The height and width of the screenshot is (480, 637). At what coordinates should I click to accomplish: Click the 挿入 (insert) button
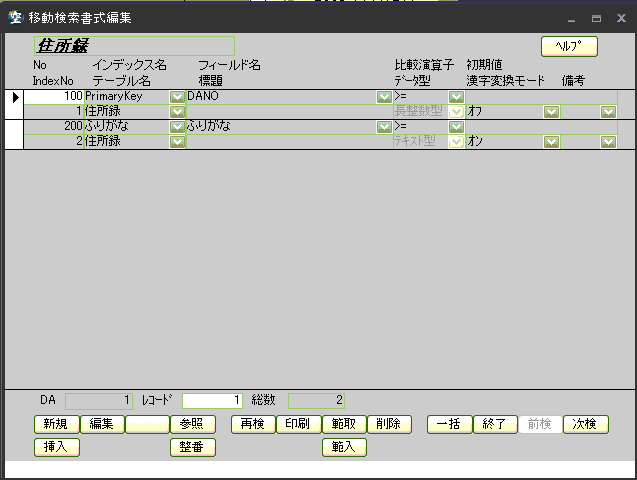click(56, 447)
